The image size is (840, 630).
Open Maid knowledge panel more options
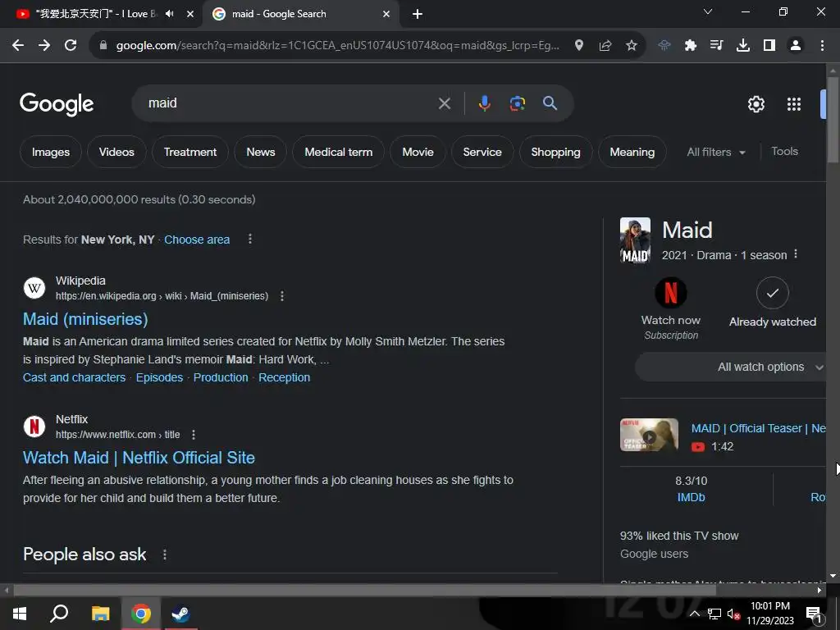(x=796, y=254)
